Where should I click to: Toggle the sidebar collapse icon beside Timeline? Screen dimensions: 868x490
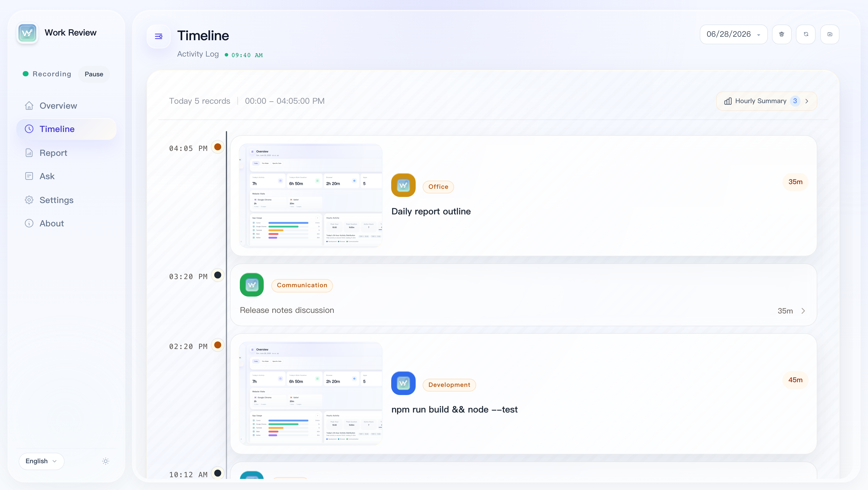coord(158,36)
